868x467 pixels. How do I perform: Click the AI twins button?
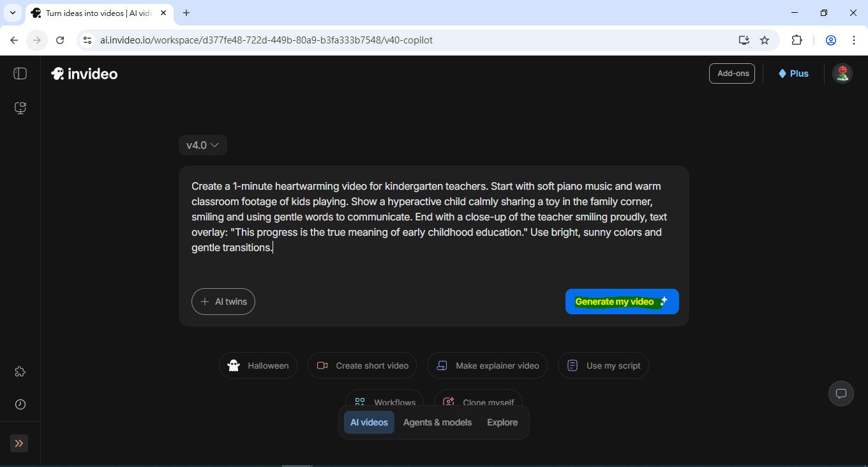(223, 302)
